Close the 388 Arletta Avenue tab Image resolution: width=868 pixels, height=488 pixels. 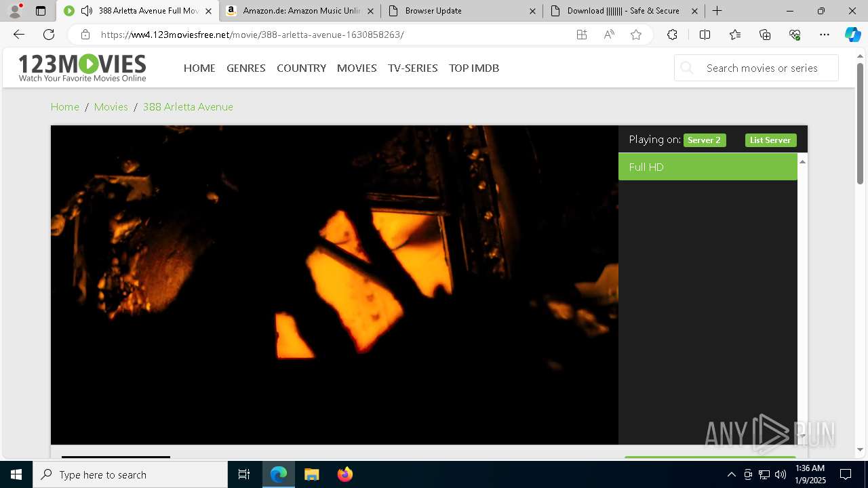[x=208, y=11]
